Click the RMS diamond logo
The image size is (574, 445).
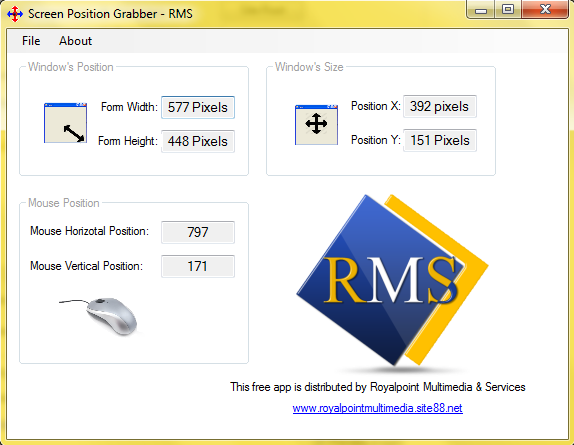[392, 280]
